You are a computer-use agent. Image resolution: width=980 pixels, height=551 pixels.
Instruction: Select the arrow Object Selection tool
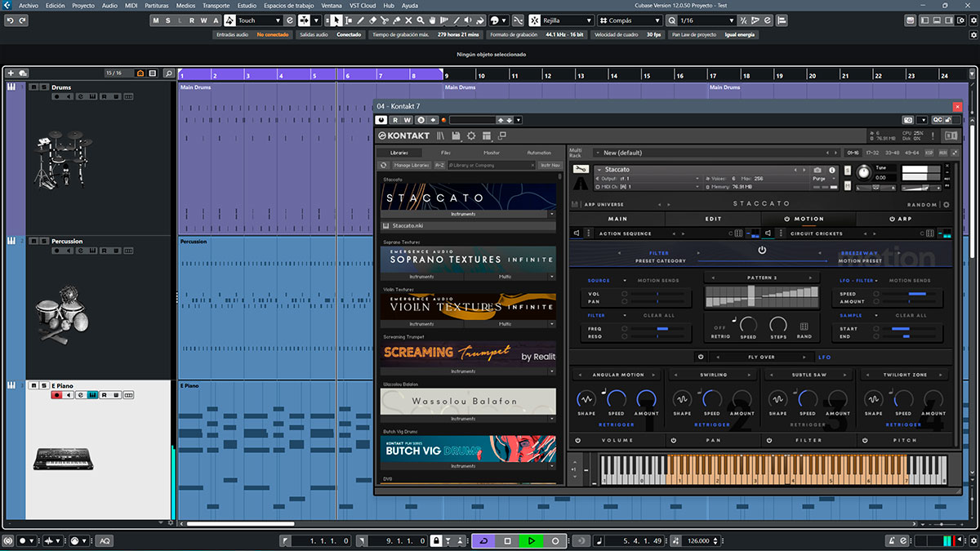pos(336,20)
